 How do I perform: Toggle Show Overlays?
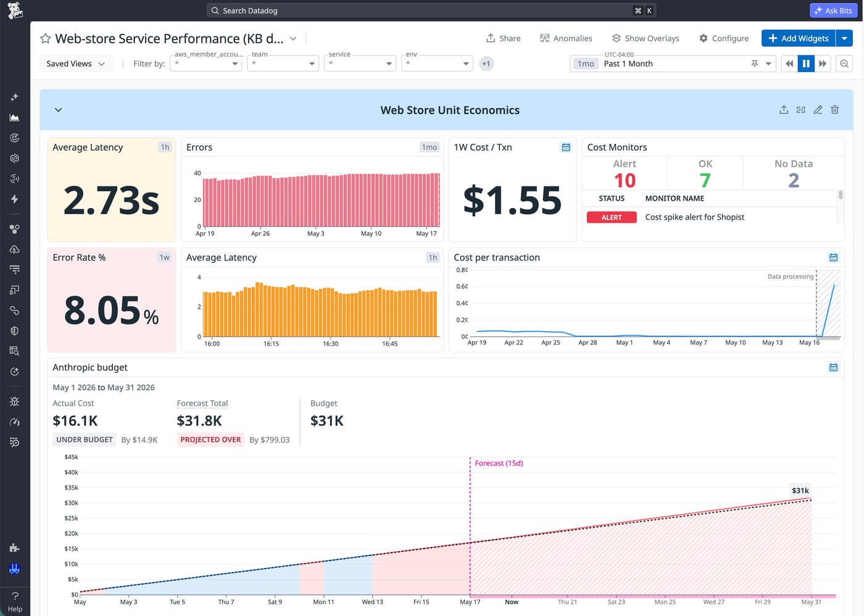[x=646, y=38]
